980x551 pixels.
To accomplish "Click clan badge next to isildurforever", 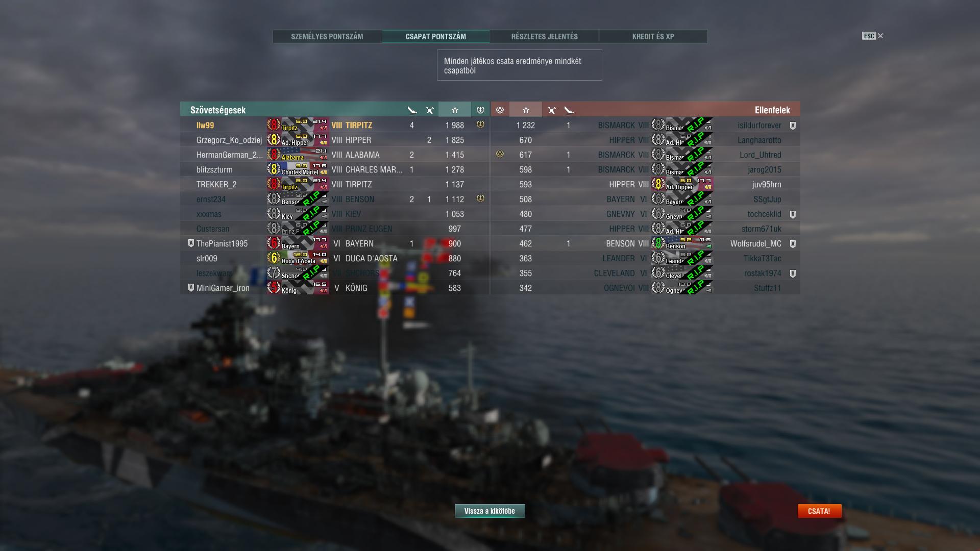I will tap(793, 126).
